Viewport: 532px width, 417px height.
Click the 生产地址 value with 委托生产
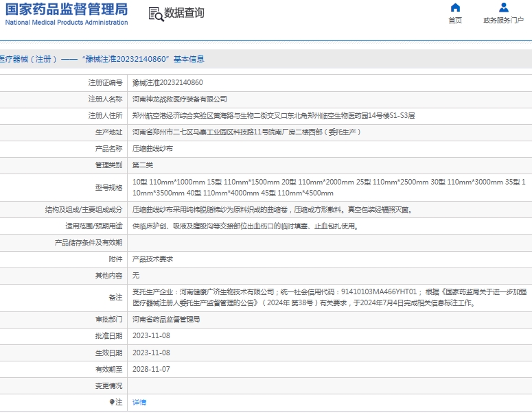pos(246,132)
